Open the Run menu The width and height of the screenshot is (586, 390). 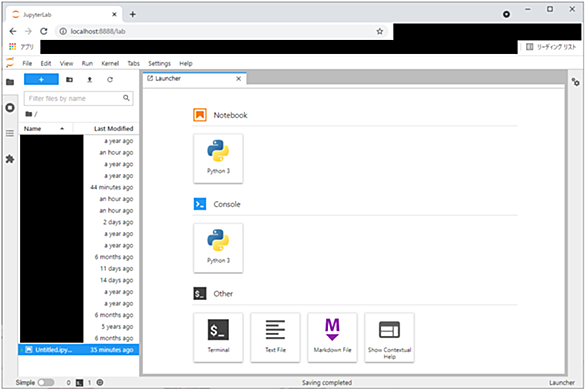pos(87,63)
